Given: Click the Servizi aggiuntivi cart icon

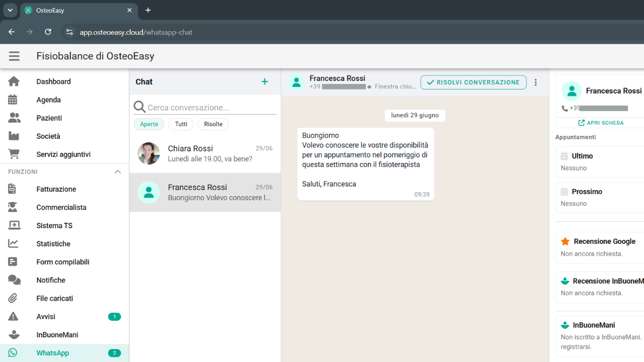Looking at the screenshot, I should click(14, 154).
